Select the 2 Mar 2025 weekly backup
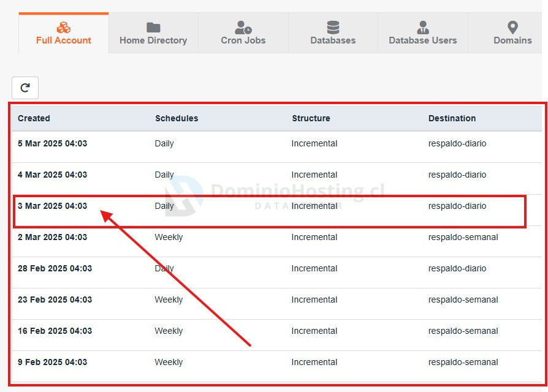This screenshot has height=392, width=548. click(x=53, y=238)
